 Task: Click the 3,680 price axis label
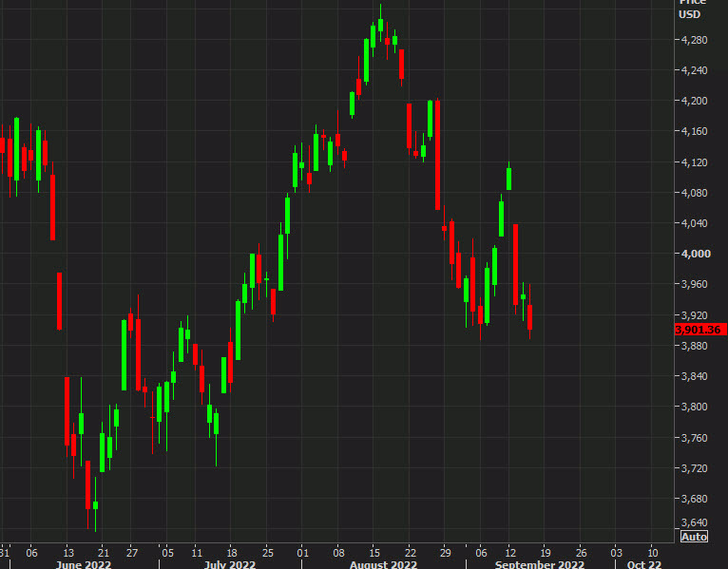[x=694, y=499]
